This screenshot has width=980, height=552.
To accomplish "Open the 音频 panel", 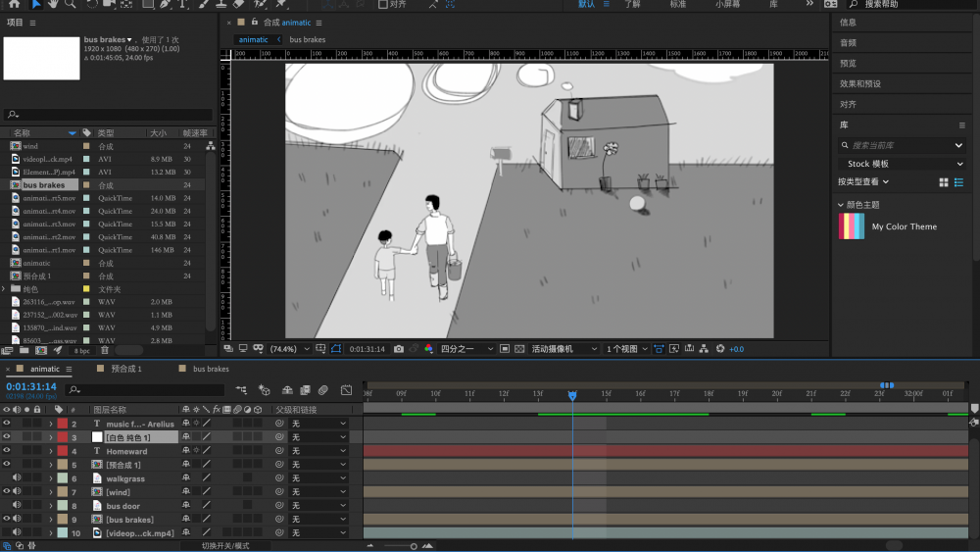I will pos(848,43).
